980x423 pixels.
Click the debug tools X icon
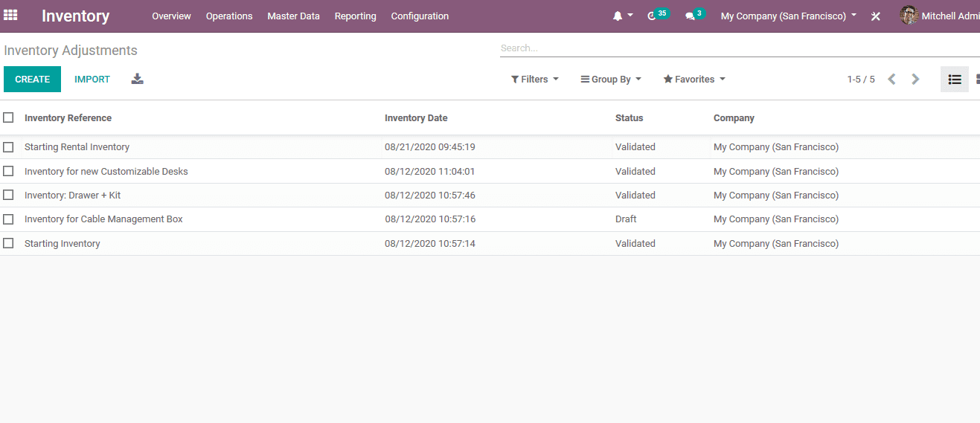(x=876, y=16)
